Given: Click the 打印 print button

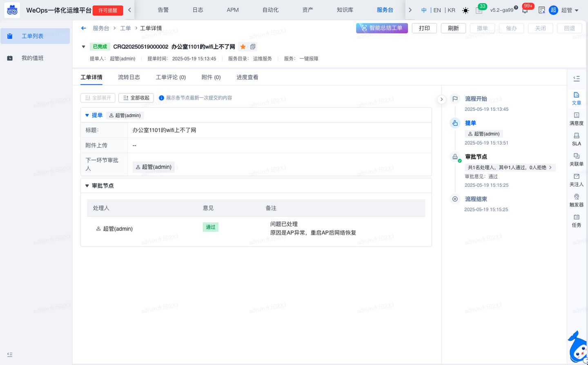Looking at the screenshot, I should coord(424,28).
